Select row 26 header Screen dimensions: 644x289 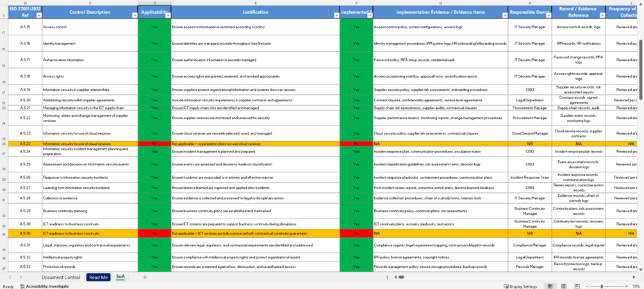point(4,144)
